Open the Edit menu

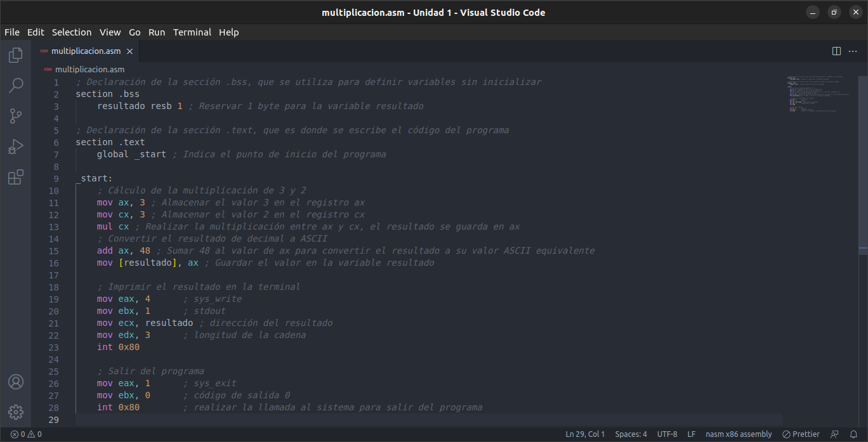pos(36,32)
